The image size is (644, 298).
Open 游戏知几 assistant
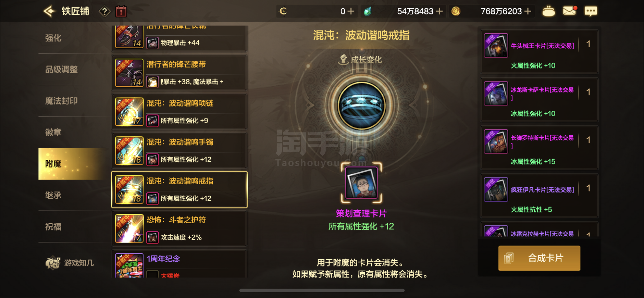69,263
